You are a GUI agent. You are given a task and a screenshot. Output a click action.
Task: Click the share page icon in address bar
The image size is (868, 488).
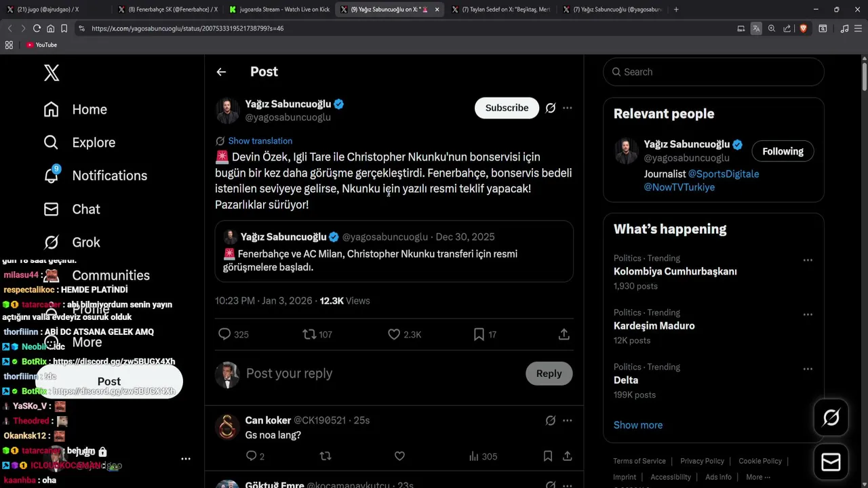[x=787, y=28]
